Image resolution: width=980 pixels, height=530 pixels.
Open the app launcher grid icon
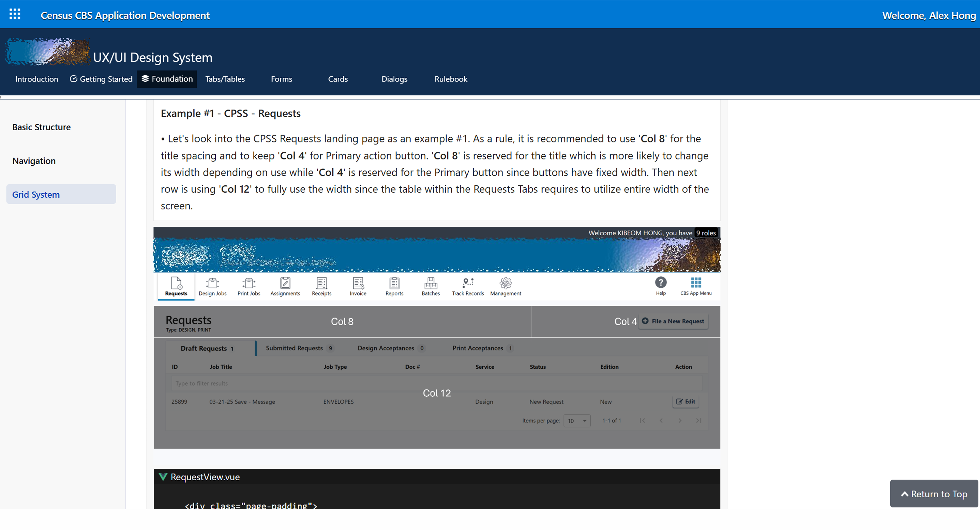point(15,14)
